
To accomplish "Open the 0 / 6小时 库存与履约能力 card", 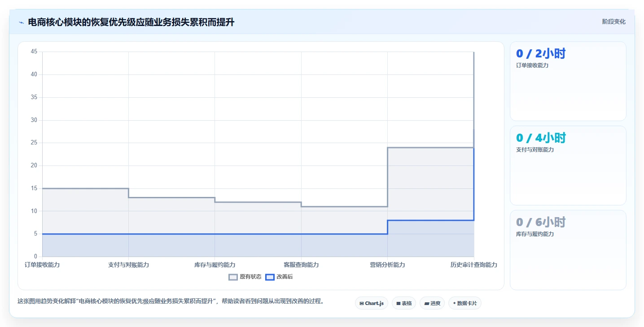I will coord(568,250).
